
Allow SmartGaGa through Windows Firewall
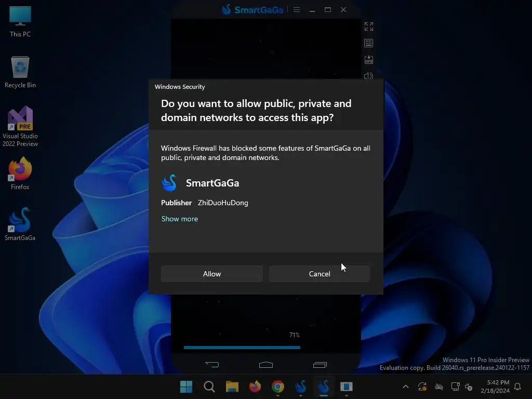(x=212, y=274)
